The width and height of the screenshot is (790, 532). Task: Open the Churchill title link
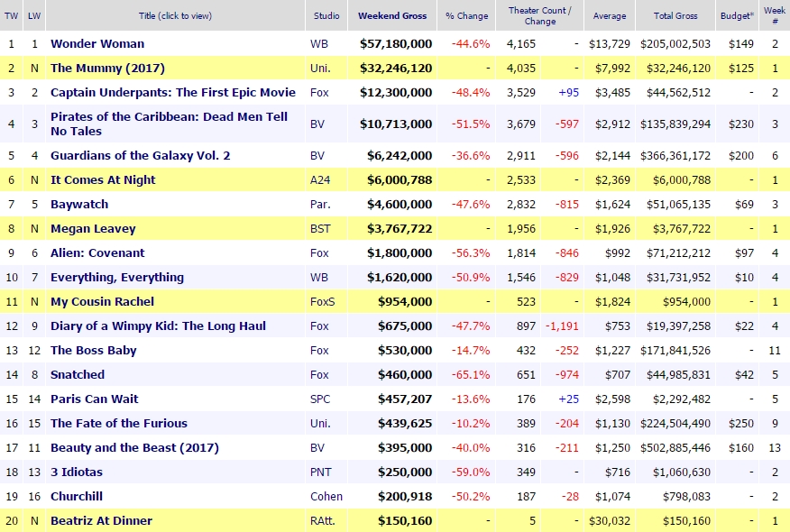pyautogui.click(x=76, y=497)
